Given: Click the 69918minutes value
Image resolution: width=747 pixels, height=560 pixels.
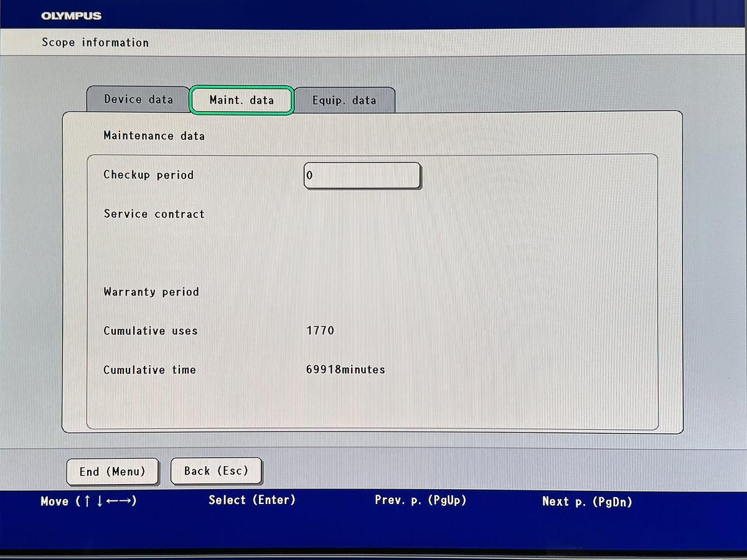Looking at the screenshot, I should click(x=345, y=370).
